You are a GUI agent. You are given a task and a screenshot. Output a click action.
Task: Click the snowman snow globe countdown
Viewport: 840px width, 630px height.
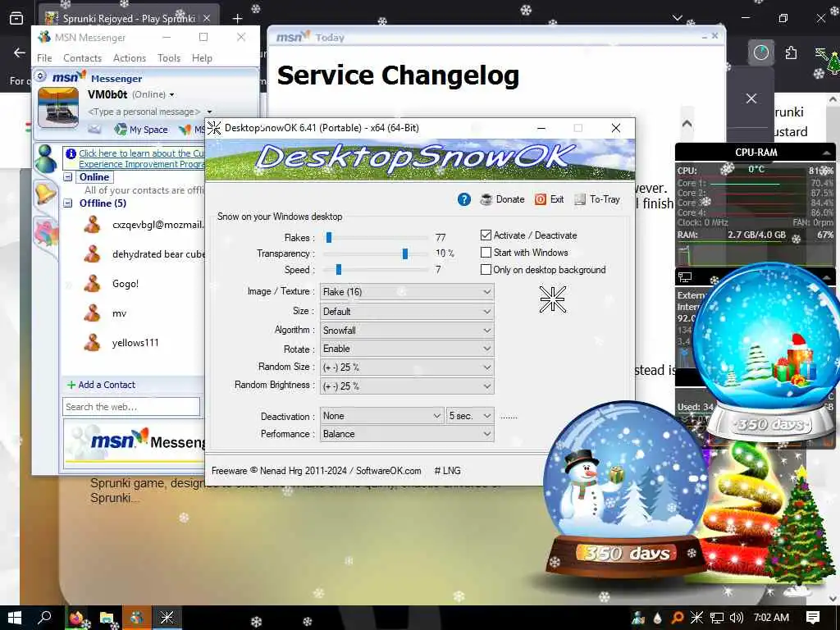coord(624,490)
